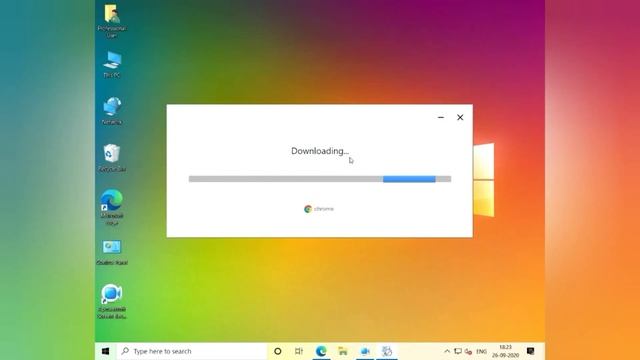This screenshot has width=640, height=360.
Task: Open the muted volume tray icon
Action: coord(469,351)
